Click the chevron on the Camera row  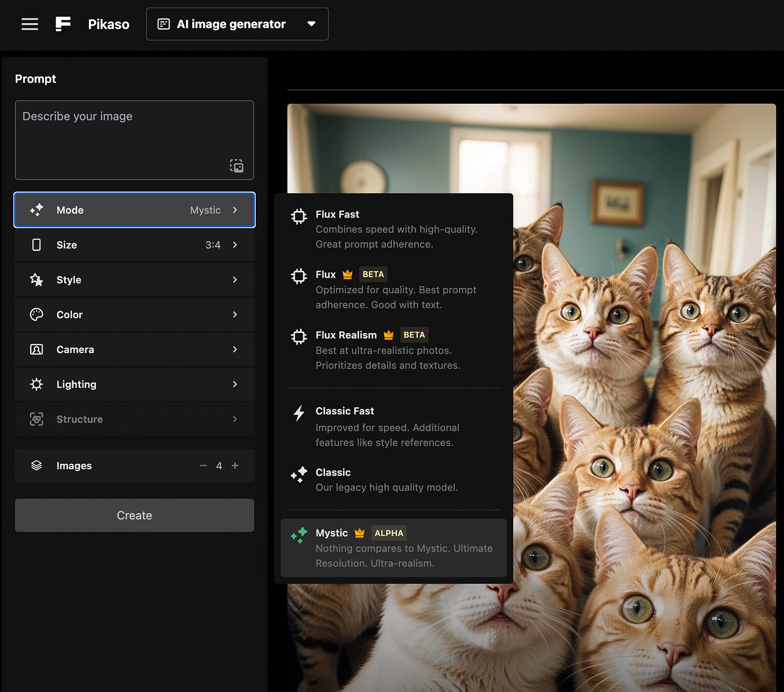pyautogui.click(x=235, y=349)
